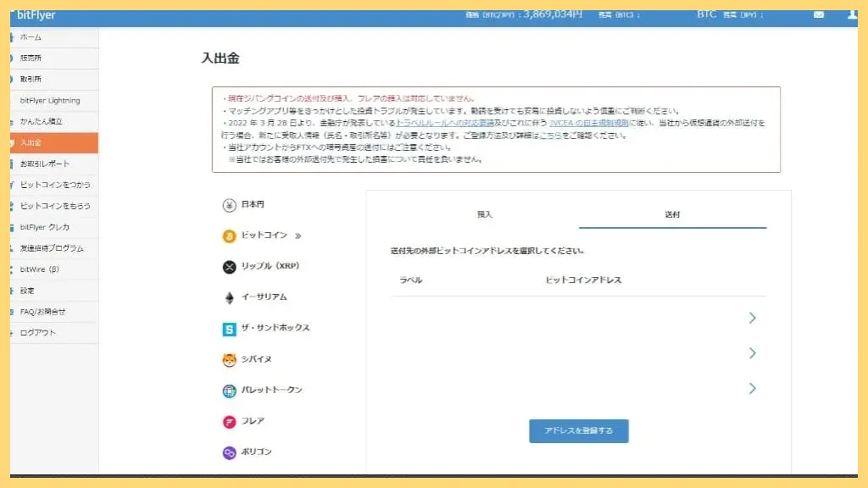
Task: Select the 送付 tab
Action: (673, 214)
